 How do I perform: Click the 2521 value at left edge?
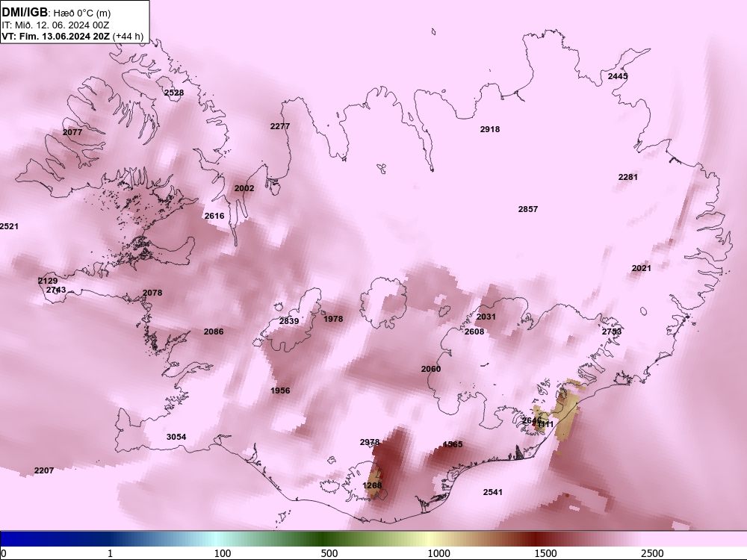click(x=9, y=226)
